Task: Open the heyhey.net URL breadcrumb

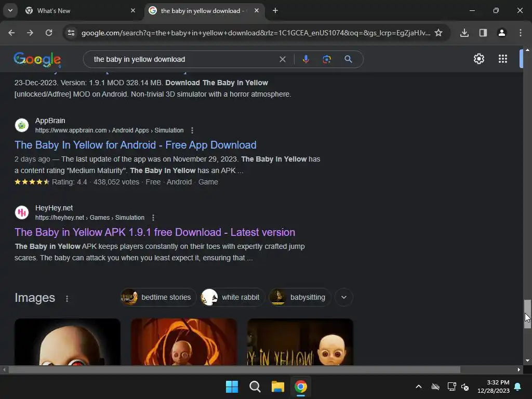Action: click(89, 218)
